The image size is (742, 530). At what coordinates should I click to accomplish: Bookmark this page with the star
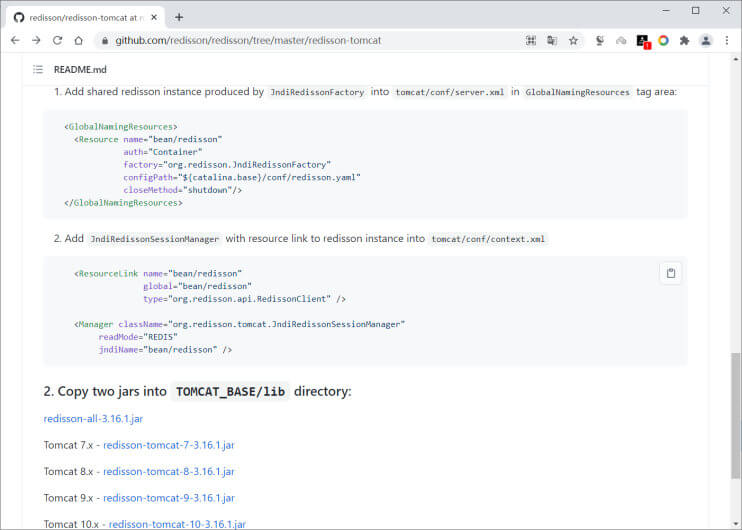point(573,41)
